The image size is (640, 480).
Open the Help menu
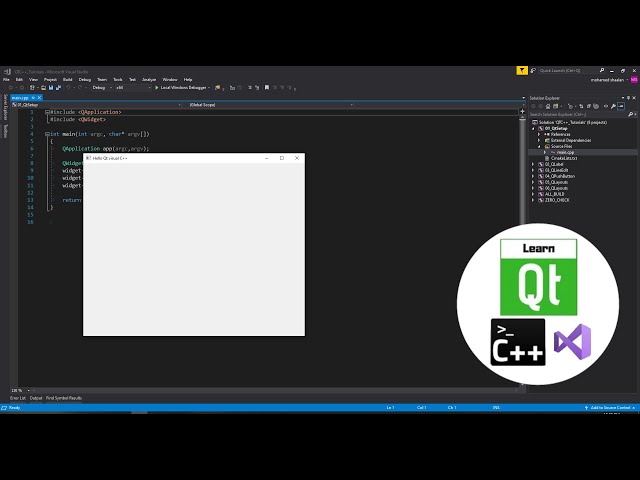188,80
